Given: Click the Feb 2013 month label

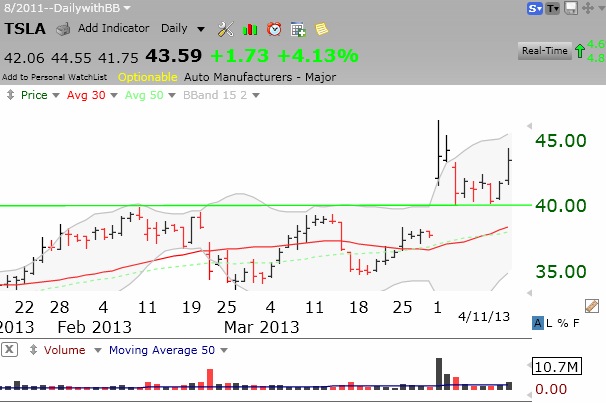Looking at the screenshot, I should point(95,328).
